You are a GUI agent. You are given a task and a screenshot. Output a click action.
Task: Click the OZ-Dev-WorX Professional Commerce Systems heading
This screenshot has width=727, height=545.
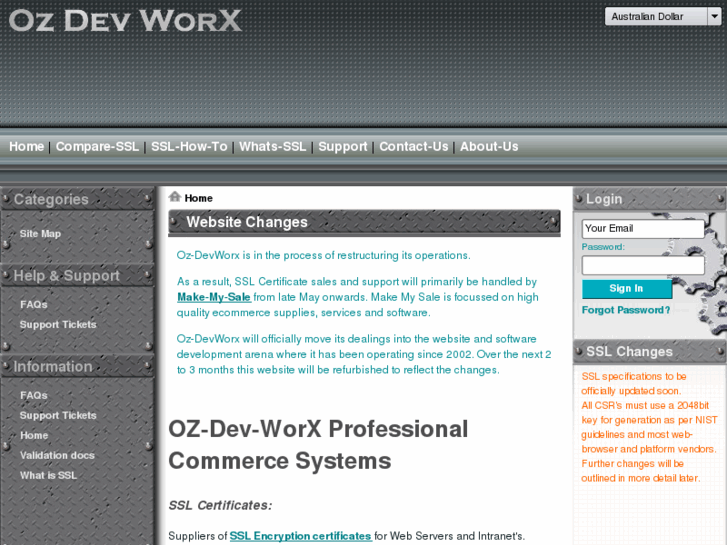(x=318, y=445)
